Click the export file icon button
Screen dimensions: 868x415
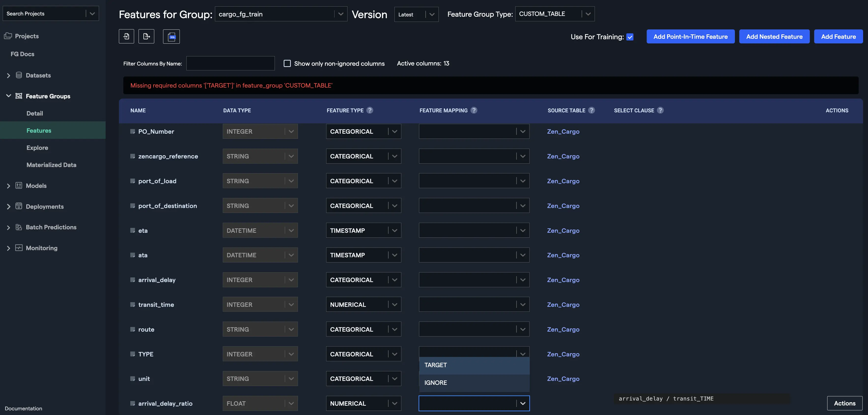(146, 36)
